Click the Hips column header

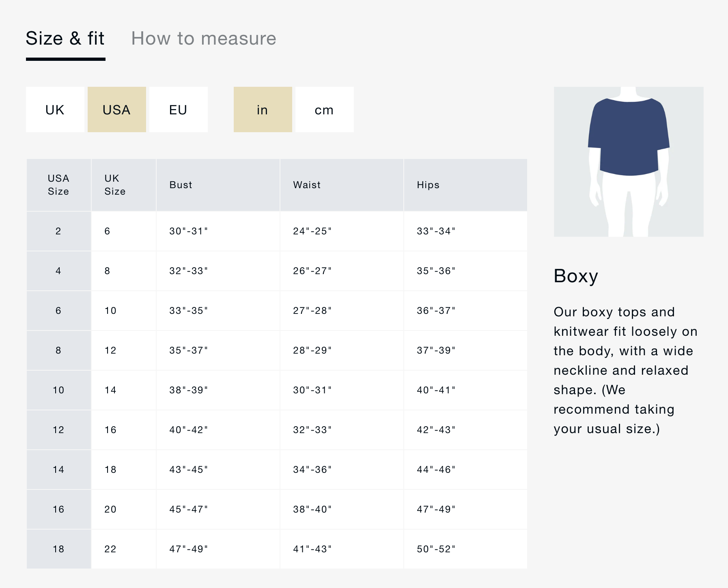(428, 185)
